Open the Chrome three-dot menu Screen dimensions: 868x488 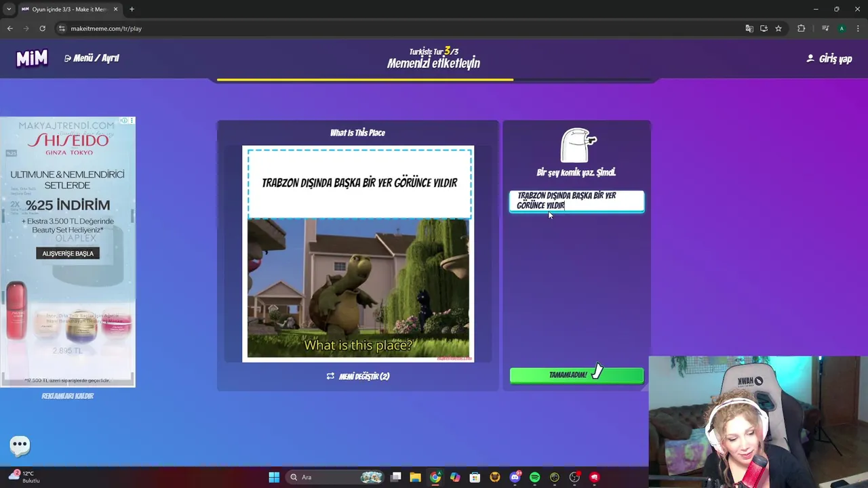click(858, 28)
